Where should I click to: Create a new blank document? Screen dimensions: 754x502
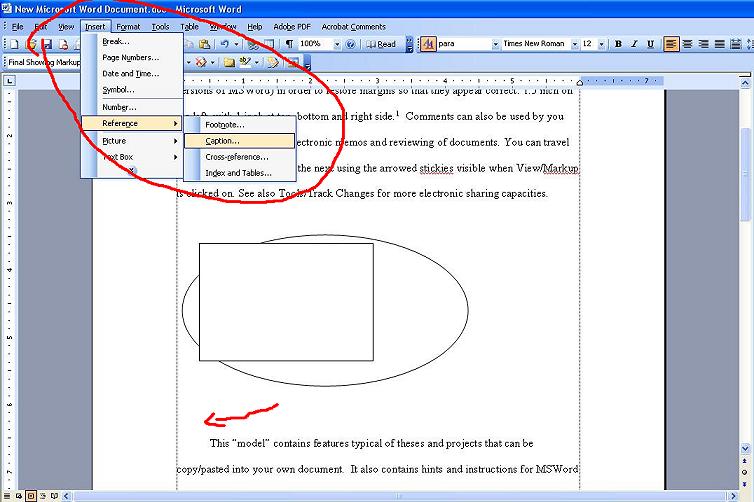click(x=16, y=44)
